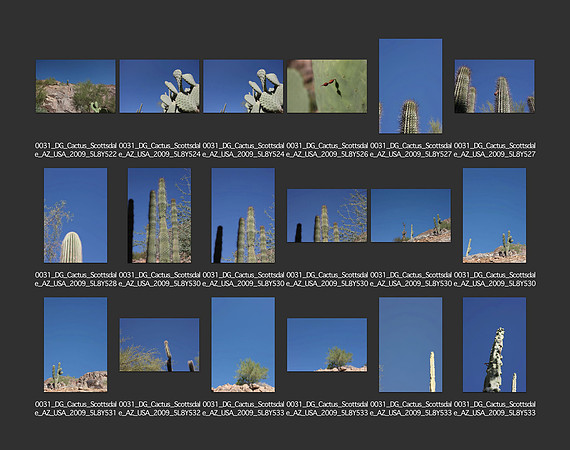Open landscape thumbnail of saguaros with silhouetted cactus

[x=327, y=216]
